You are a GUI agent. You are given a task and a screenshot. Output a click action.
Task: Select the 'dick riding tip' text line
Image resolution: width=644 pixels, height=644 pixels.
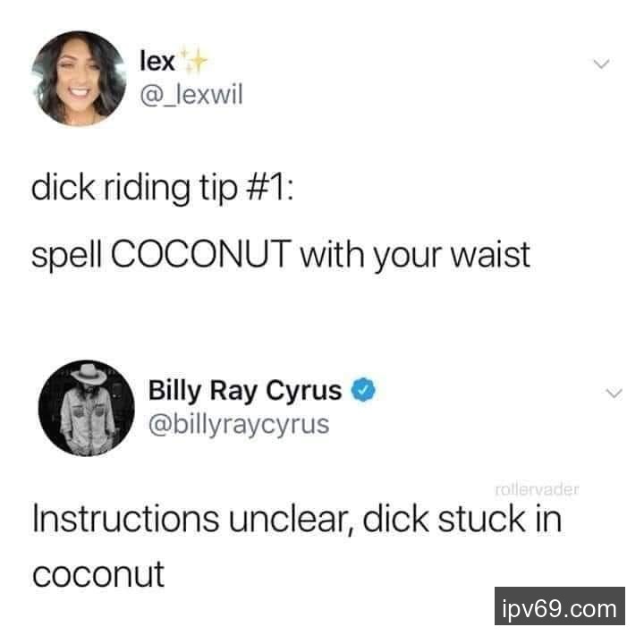pyautogui.click(x=162, y=189)
